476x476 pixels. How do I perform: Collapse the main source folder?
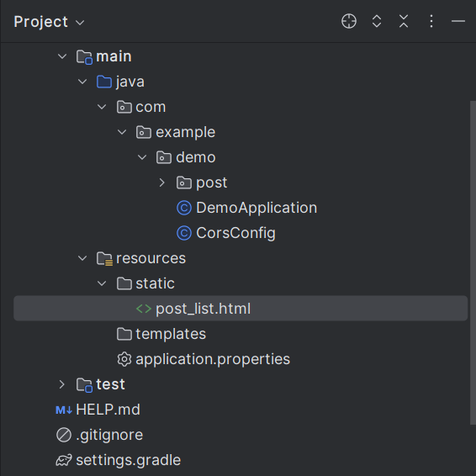pos(62,56)
